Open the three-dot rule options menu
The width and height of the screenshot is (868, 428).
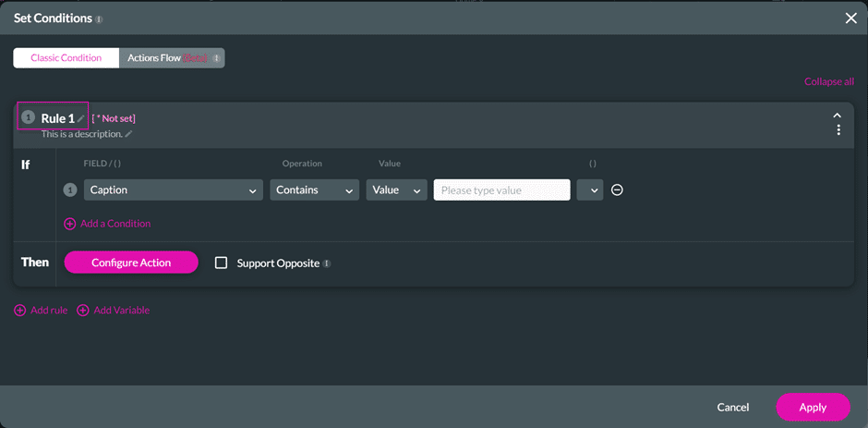click(838, 130)
